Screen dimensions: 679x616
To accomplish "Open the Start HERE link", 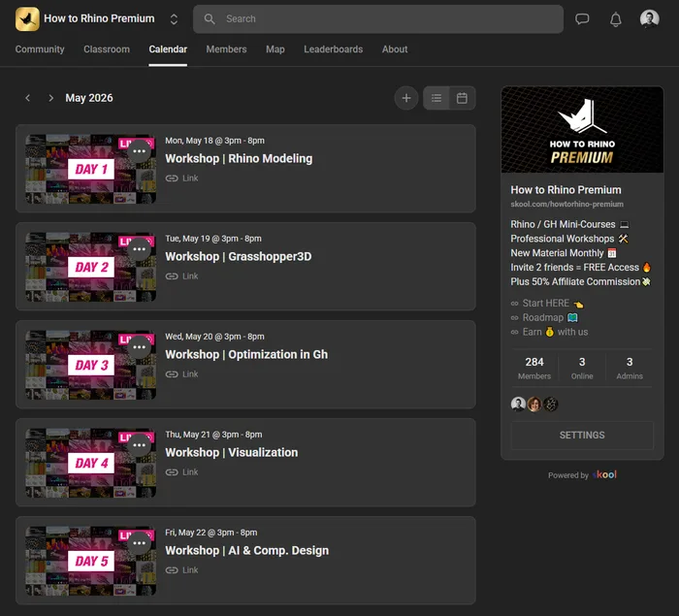I will coord(547,304).
